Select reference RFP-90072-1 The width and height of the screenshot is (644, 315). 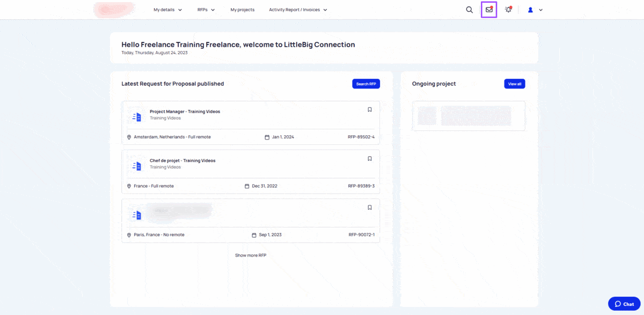(362, 235)
